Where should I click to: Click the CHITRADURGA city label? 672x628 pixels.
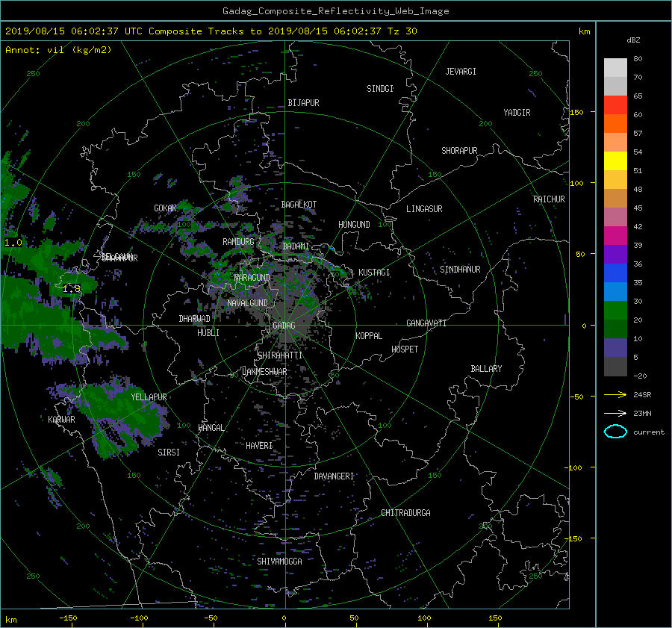(406, 513)
